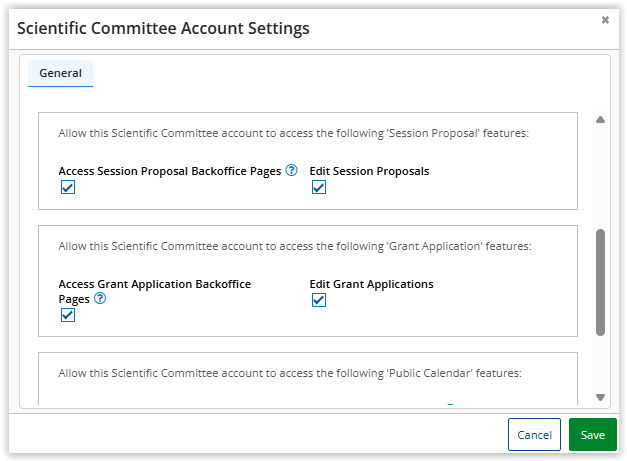Click the 'Edit Grant Applications' label text
Image resolution: width=627 pixels, height=461 pixels.
click(x=371, y=284)
